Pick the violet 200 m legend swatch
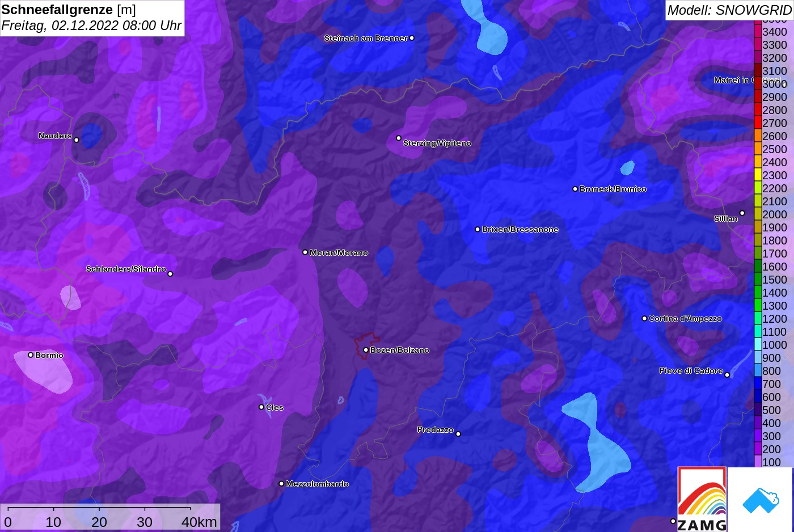This screenshot has height=532, width=794. pyautogui.click(x=758, y=449)
